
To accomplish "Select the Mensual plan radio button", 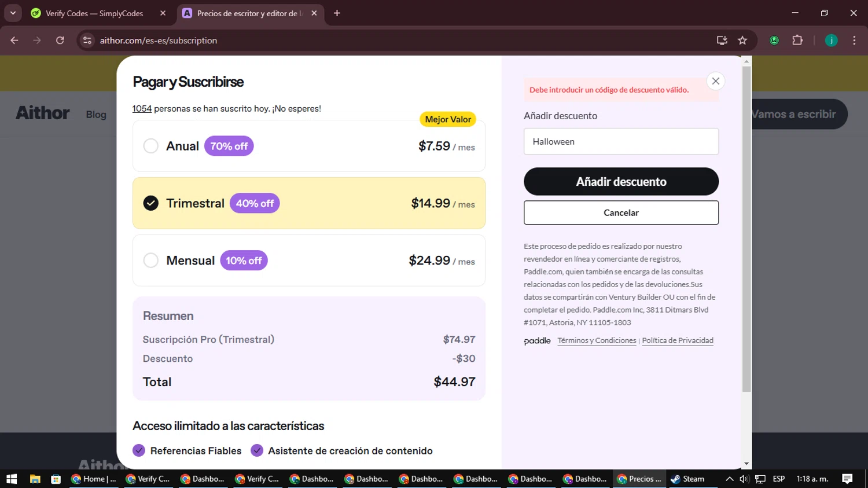I will pyautogui.click(x=150, y=260).
